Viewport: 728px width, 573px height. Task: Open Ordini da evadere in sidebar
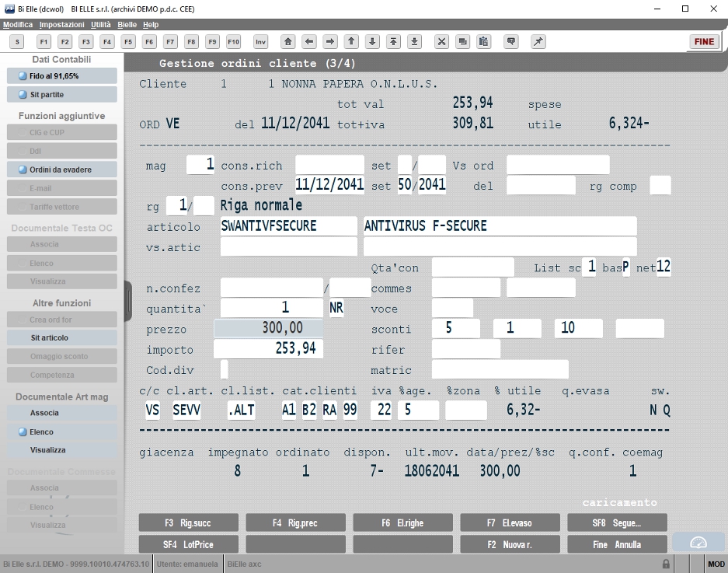[61, 169]
